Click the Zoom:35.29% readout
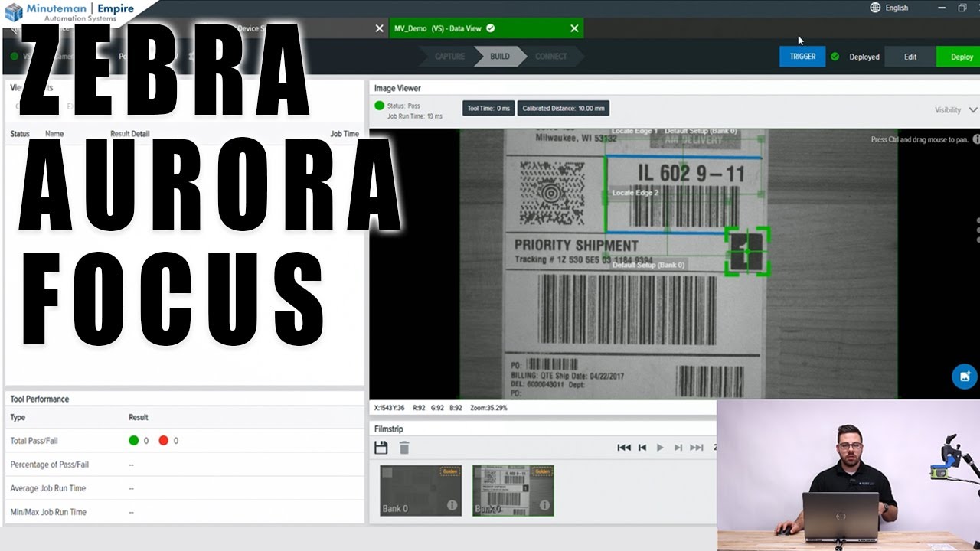This screenshot has height=551, width=980. [488, 408]
